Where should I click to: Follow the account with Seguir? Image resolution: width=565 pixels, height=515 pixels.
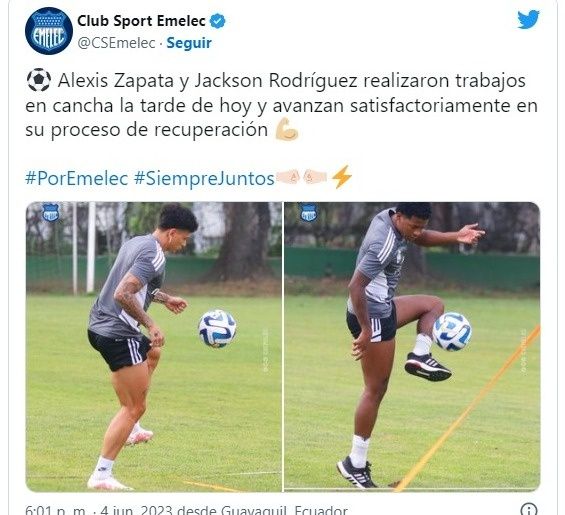[x=189, y=43]
